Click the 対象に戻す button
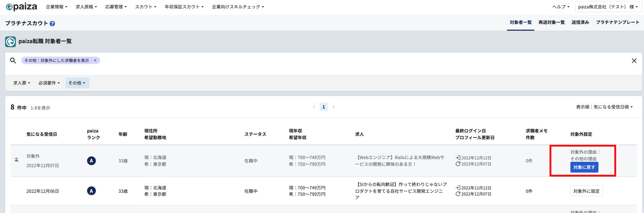This screenshot has height=213, width=644. coord(584,167)
